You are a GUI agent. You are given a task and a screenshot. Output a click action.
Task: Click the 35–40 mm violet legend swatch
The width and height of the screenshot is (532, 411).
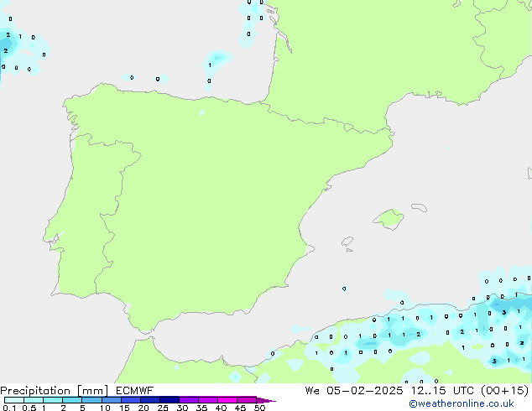click(207, 400)
